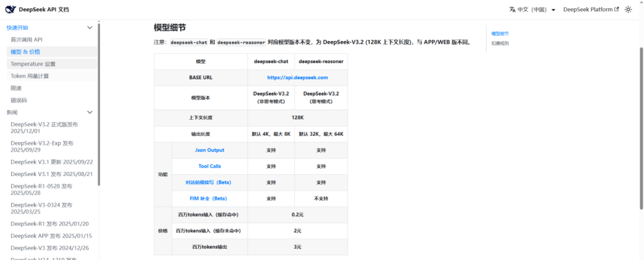Select 模型细节 in the right outline

pyautogui.click(x=500, y=33)
